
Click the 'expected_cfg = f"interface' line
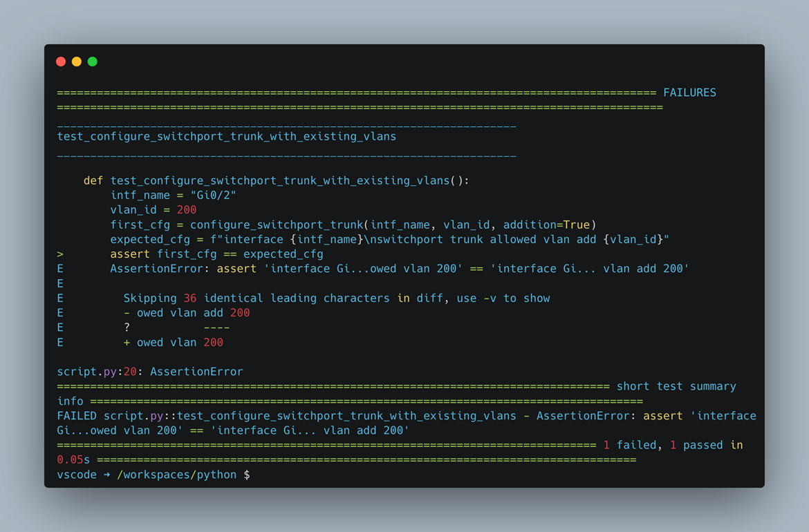(389, 239)
